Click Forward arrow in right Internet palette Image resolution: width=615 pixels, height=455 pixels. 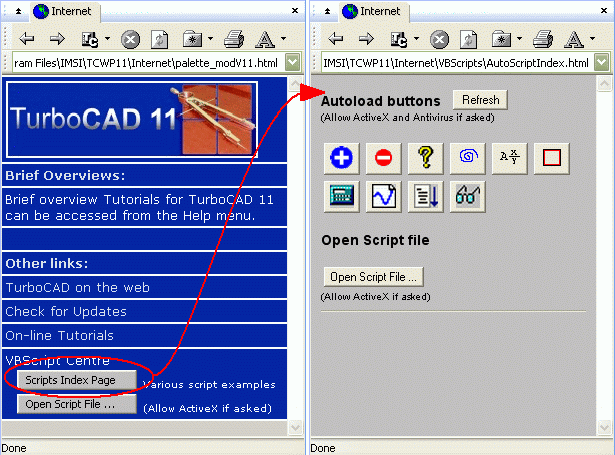click(x=366, y=39)
